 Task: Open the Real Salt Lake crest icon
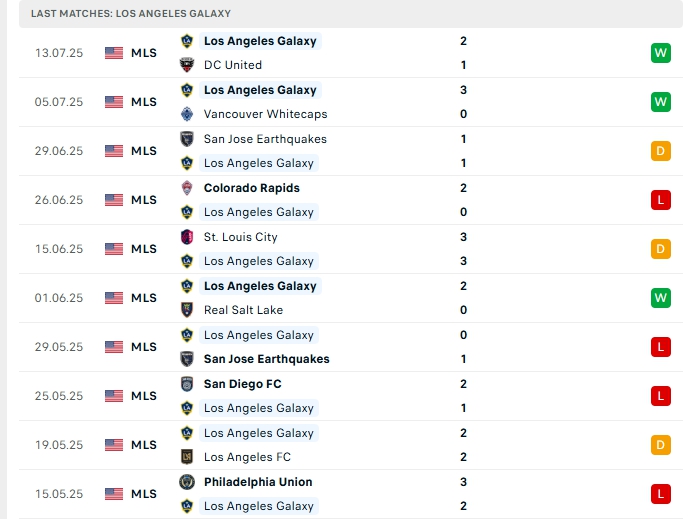click(186, 310)
